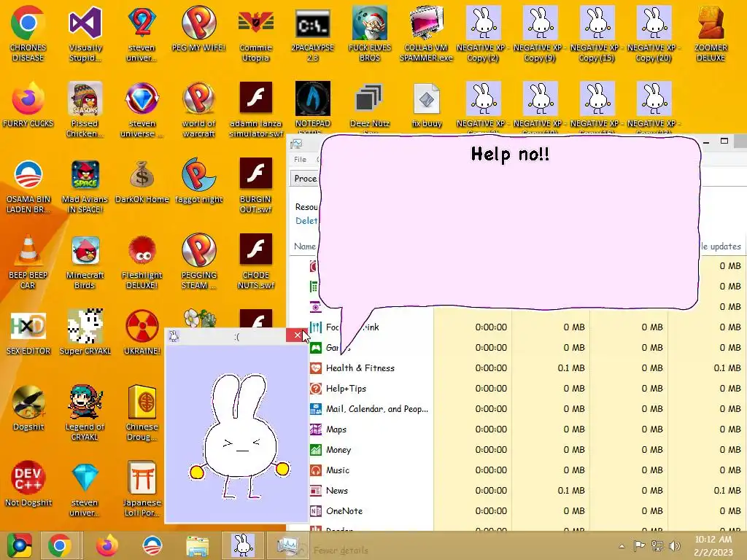Open the File menu in Task Manager
Viewport: 747px width, 560px height.
click(300, 160)
